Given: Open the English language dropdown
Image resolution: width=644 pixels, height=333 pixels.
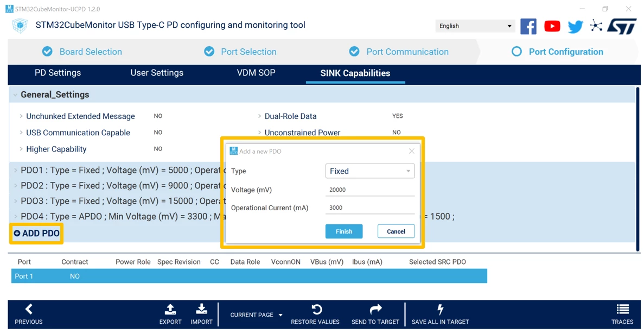Looking at the screenshot, I should click(x=475, y=26).
